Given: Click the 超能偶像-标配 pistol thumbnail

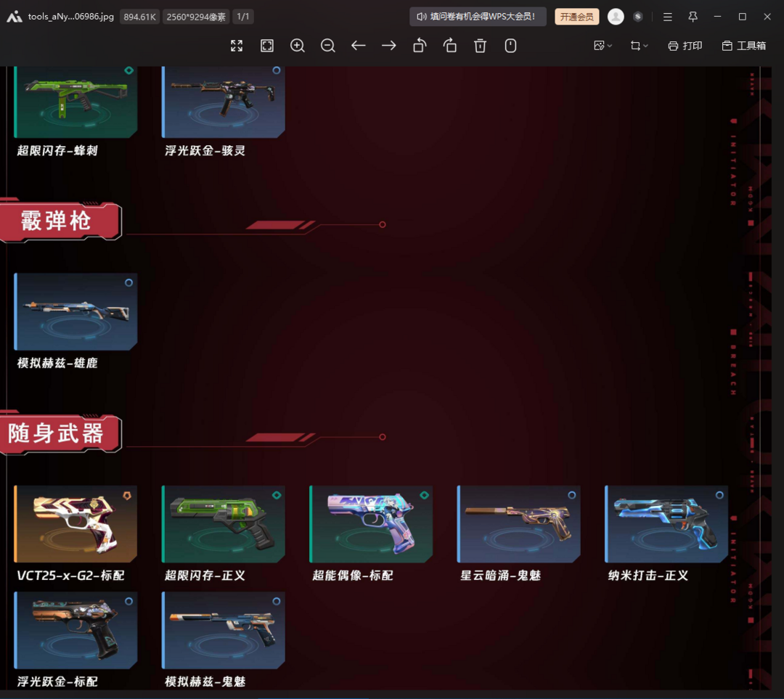Looking at the screenshot, I should [371, 524].
